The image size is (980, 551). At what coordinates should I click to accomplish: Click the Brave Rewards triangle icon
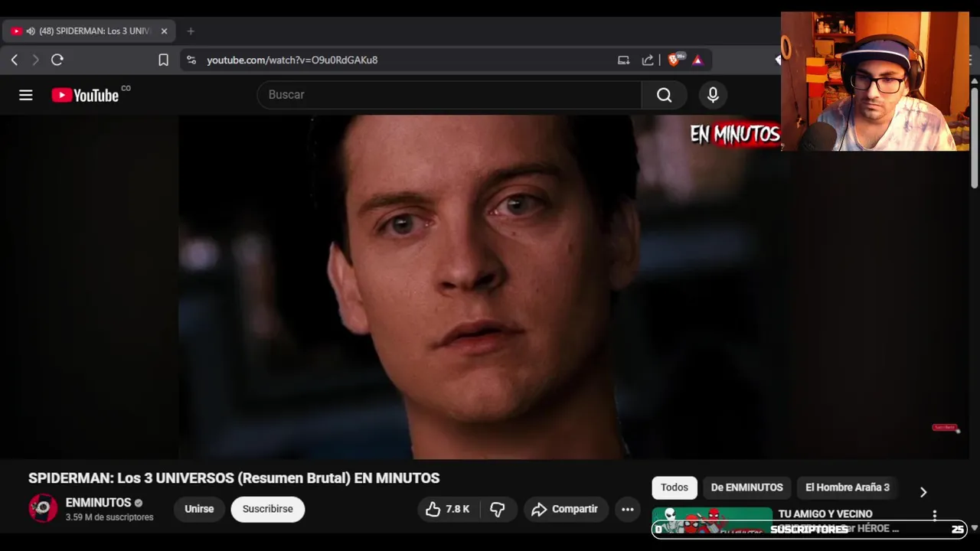(x=697, y=60)
